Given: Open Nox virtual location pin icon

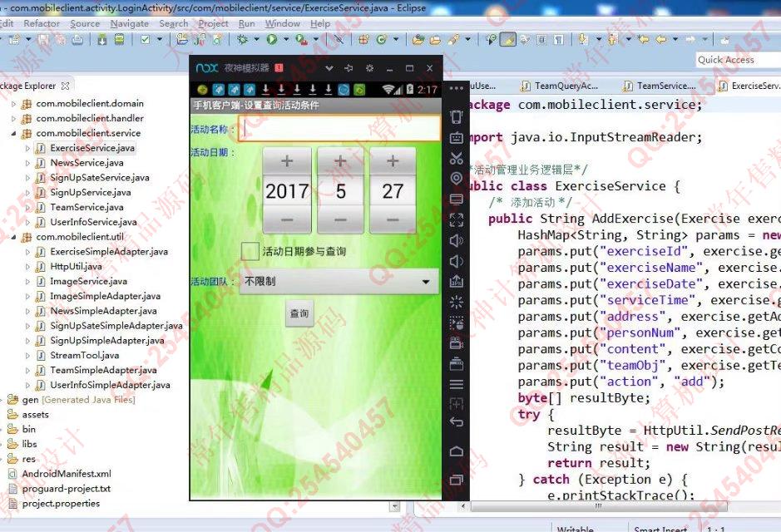Looking at the screenshot, I should coord(457,179).
